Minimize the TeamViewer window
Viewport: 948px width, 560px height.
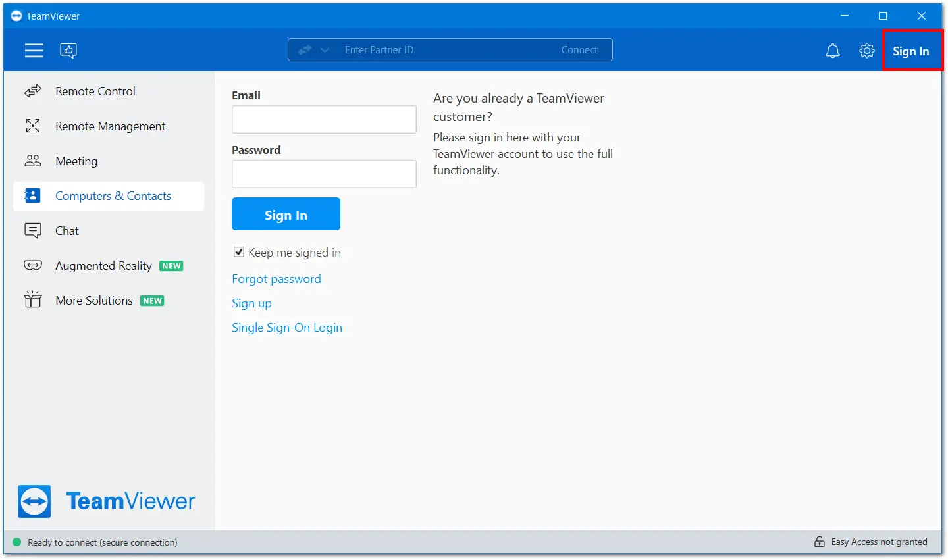click(x=845, y=16)
